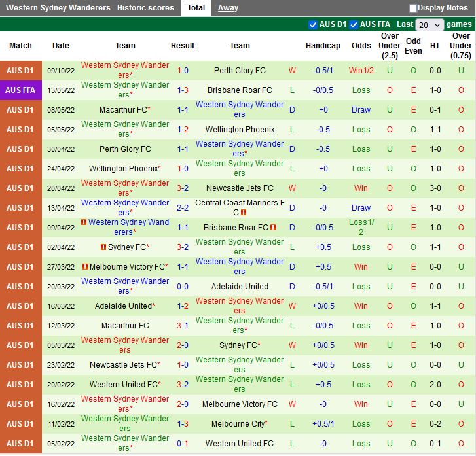476x456 pixels.
Task: Click the 2-2 result on 13/04/22
Action: coord(183,208)
